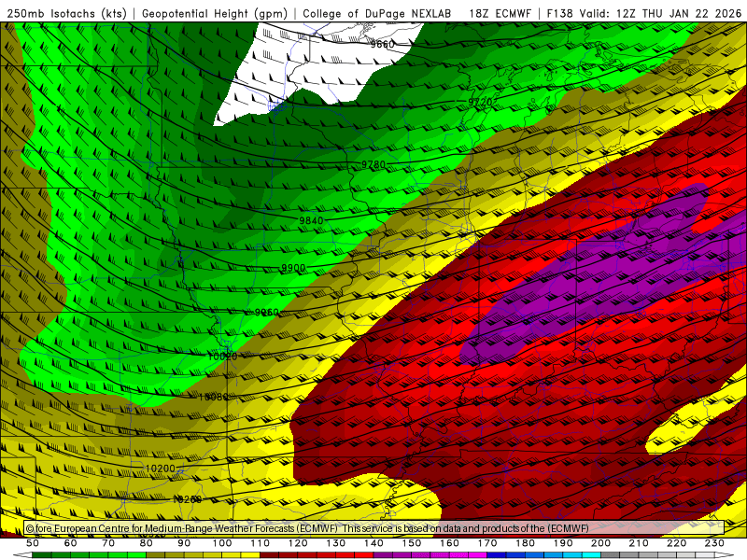747x560 pixels.
Task: Click the 9660 height contour label
Action: click(382, 44)
